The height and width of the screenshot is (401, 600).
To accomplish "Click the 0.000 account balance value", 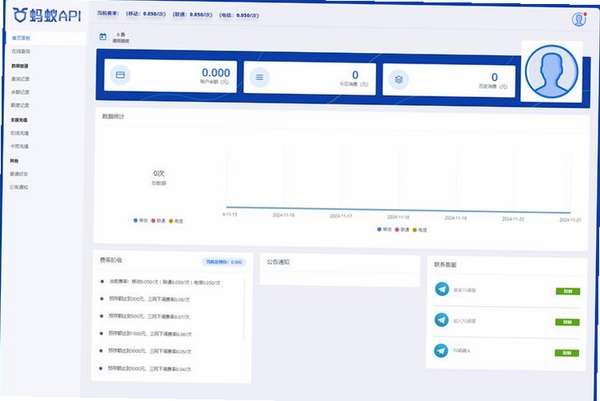I will tap(216, 73).
